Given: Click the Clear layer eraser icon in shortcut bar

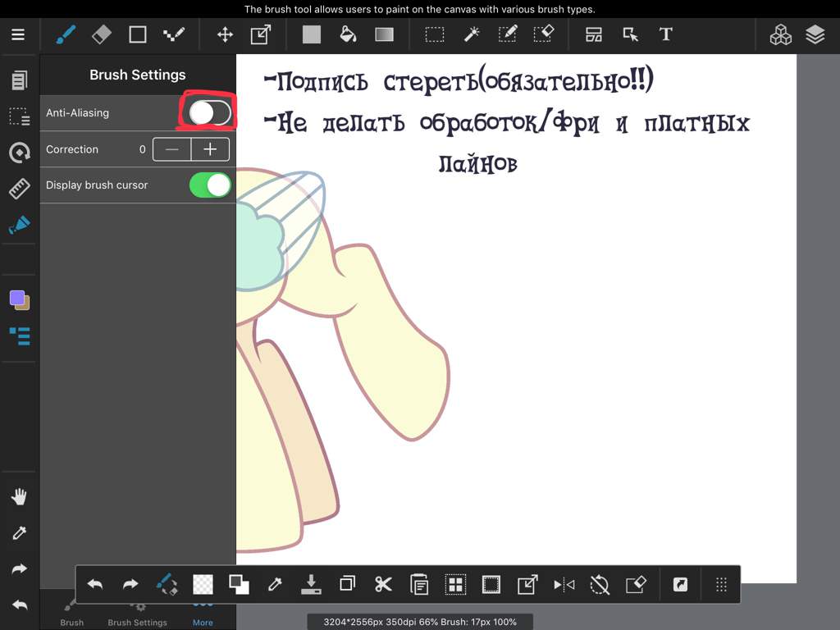Looking at the screenshot, I should click(636, 584).
